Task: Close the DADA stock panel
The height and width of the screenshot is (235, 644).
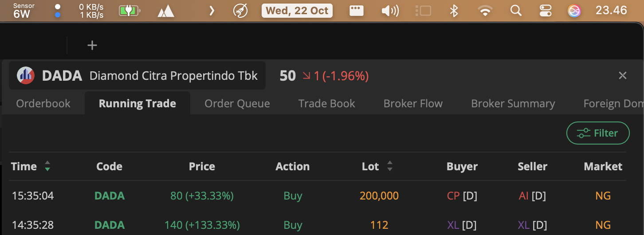Action: [623, 76]
